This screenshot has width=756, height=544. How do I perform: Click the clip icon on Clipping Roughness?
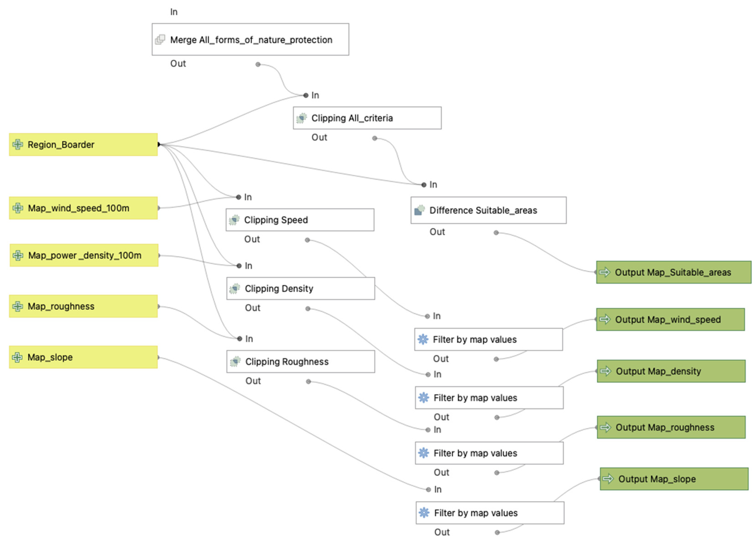pyautogui.click(x=235, y=361)
